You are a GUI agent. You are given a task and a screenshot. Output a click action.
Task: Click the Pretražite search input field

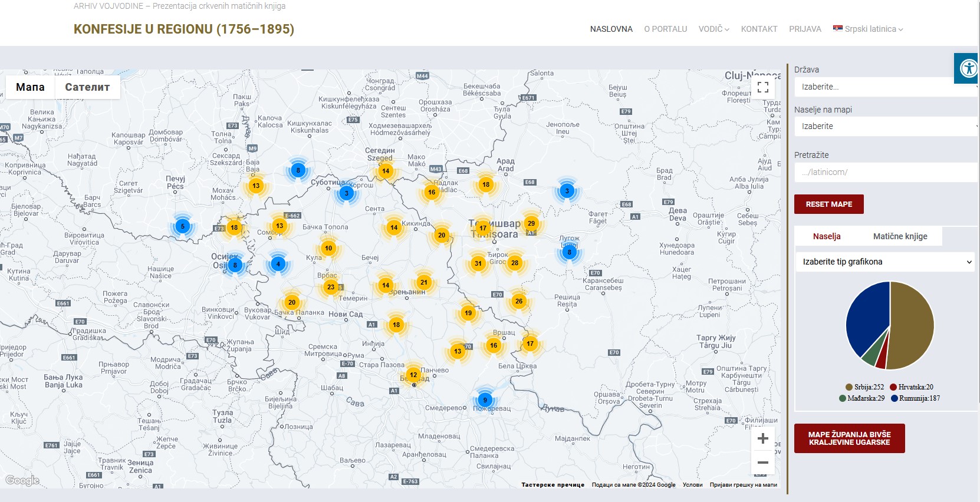tap(884, 172)
